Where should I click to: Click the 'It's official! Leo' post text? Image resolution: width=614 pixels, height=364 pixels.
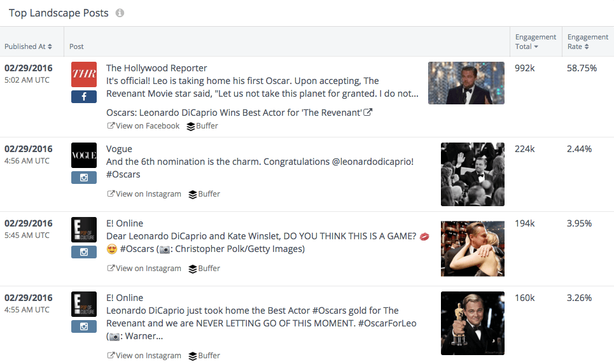point(262,87)
